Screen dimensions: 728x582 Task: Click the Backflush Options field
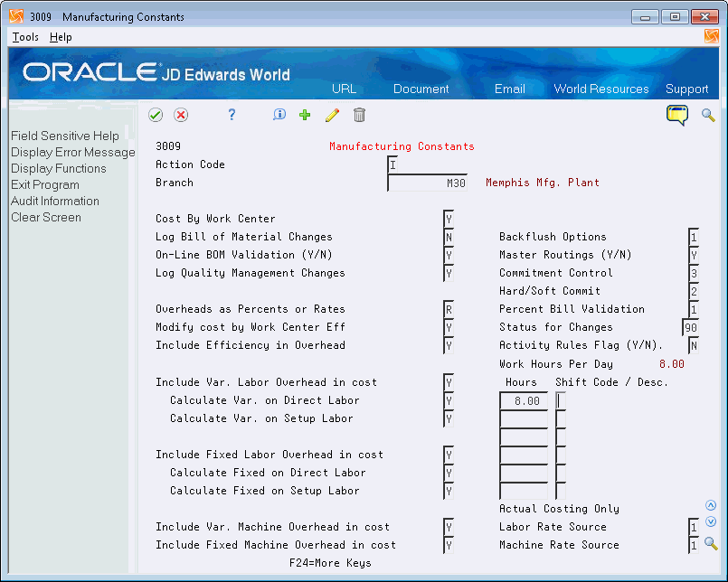point(694,237)
